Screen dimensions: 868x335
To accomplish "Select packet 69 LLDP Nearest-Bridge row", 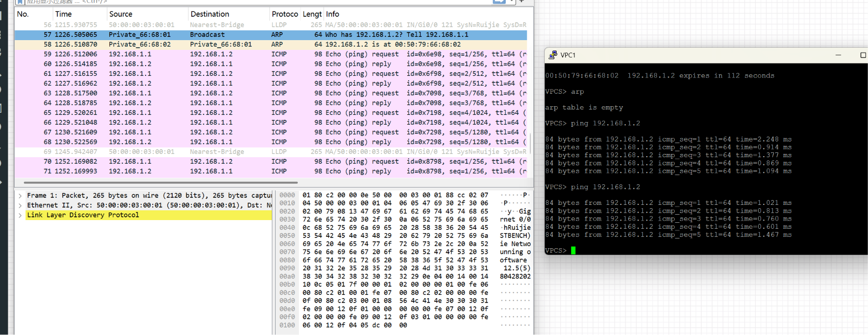I will coord(271,152).
